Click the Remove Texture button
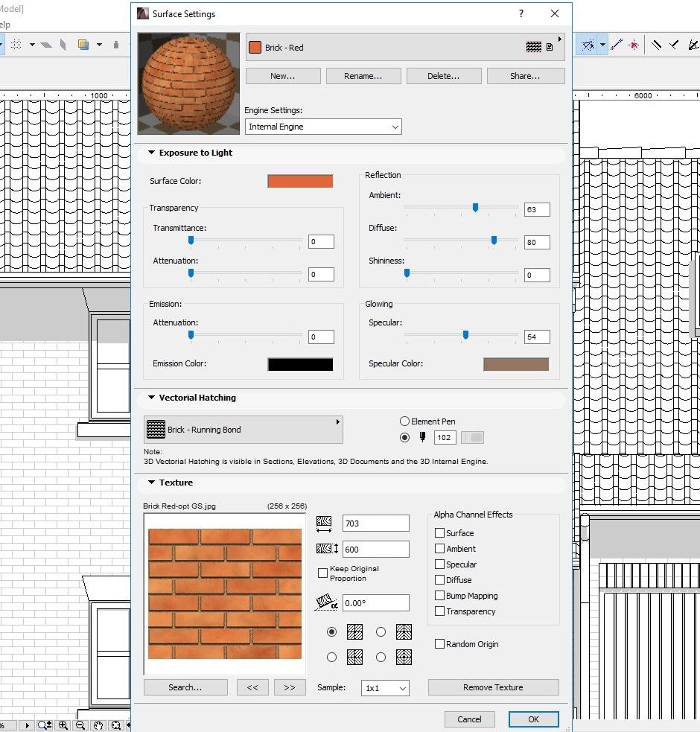The image size is (700, 732). pos(493,687)
